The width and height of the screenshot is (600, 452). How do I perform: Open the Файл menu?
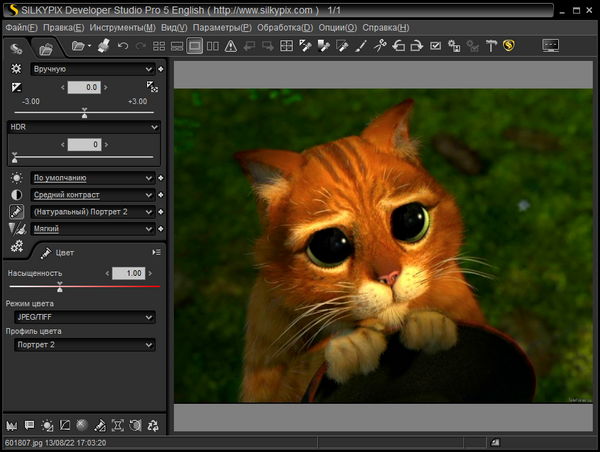[21, 27]
